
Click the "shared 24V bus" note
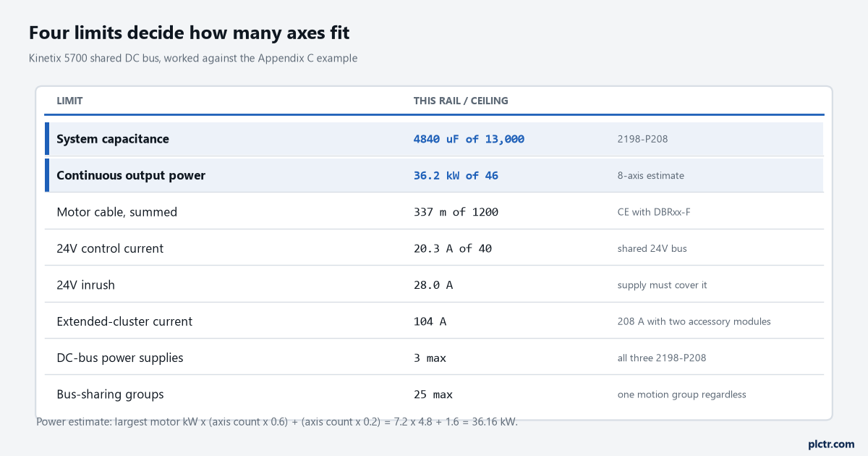(652, 248)
